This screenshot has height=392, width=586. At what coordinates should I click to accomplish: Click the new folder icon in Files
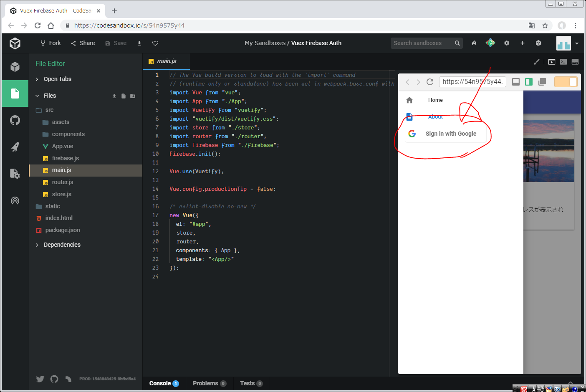(133, 96)
